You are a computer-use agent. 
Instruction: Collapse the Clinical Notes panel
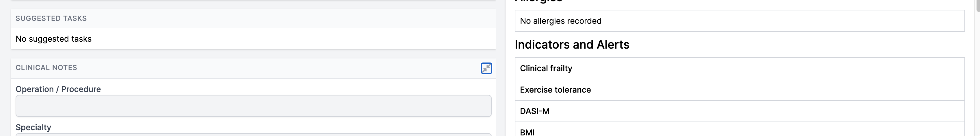click(486, 68)
